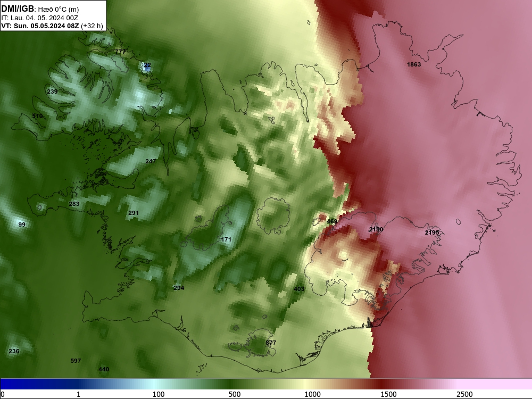The height and width of the screenshot is (399, 532).
Task: Click the 1 tick on the color scale
Action: click(78, 394)
